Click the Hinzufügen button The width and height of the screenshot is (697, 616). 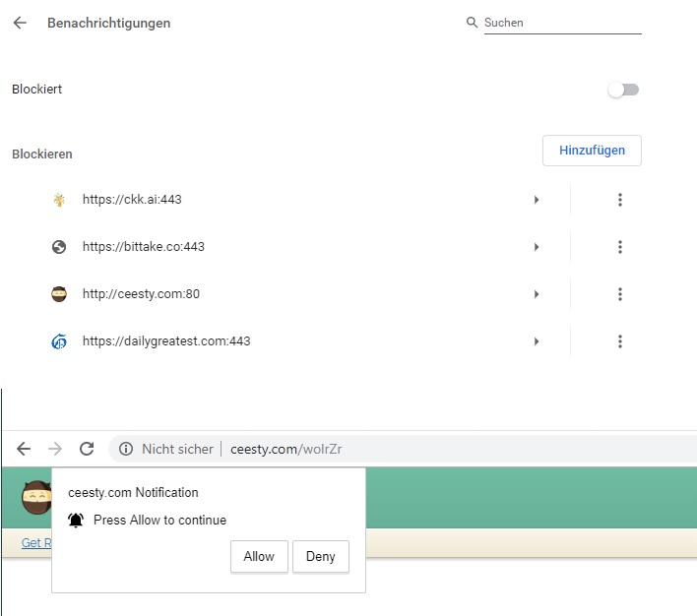click(x=592, y=151)
